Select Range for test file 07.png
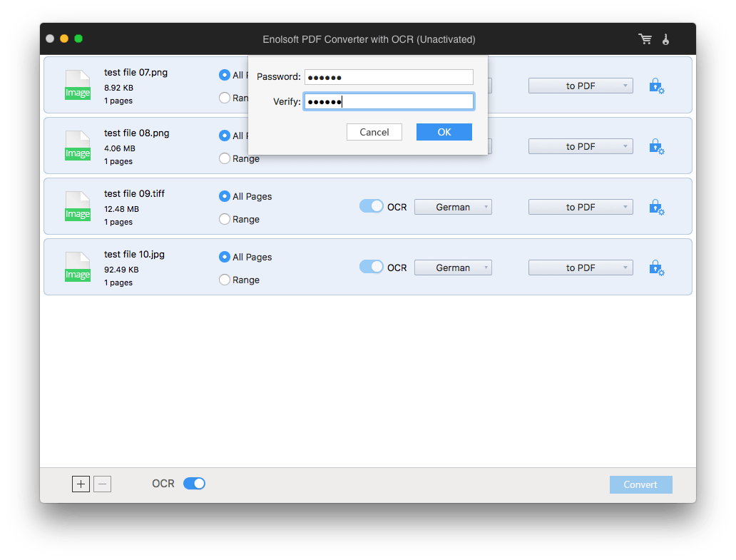This screenshot has height=560, width=736. click(225, 98)
